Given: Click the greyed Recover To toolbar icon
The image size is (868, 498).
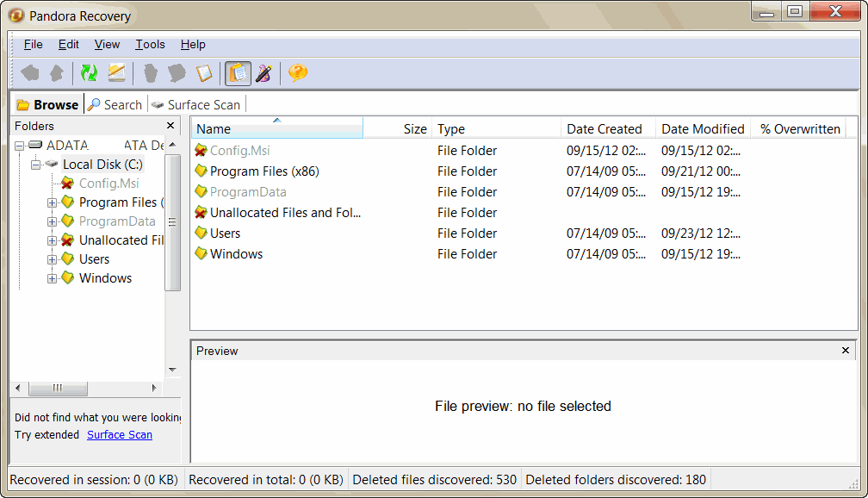Looking at the screenshot, I should click(x=177, y=73).
